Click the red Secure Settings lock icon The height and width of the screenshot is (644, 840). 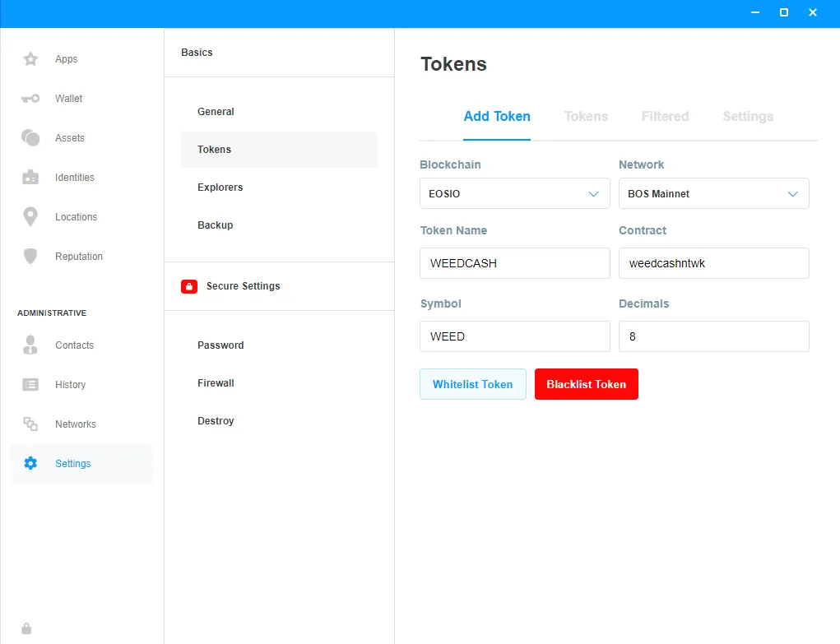[189, 287]
